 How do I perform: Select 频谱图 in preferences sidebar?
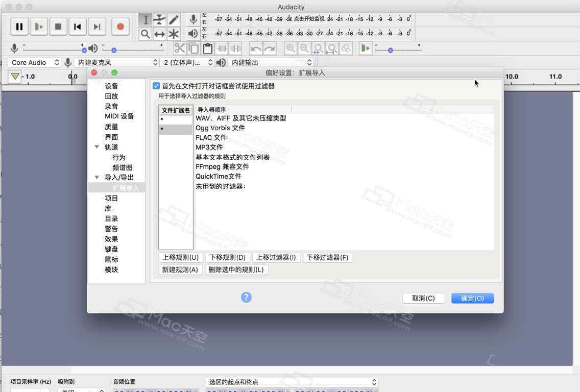pyautogui.click(x=122, y=167)
